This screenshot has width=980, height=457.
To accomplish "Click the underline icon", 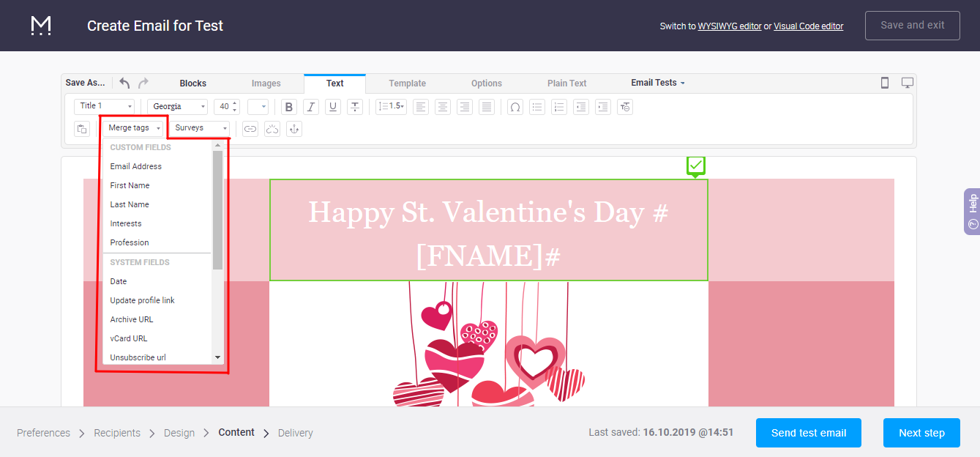I will pyautogui.click(x=333, y=107).
